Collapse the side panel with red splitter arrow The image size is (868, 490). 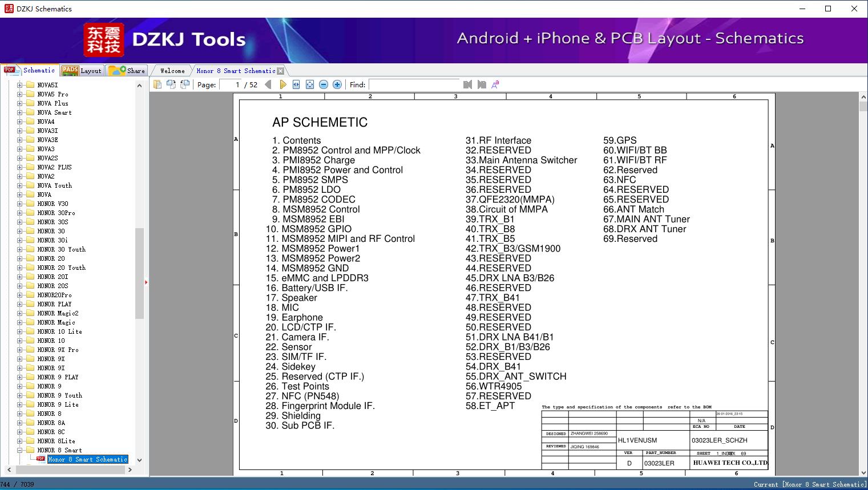coord(146,282)
